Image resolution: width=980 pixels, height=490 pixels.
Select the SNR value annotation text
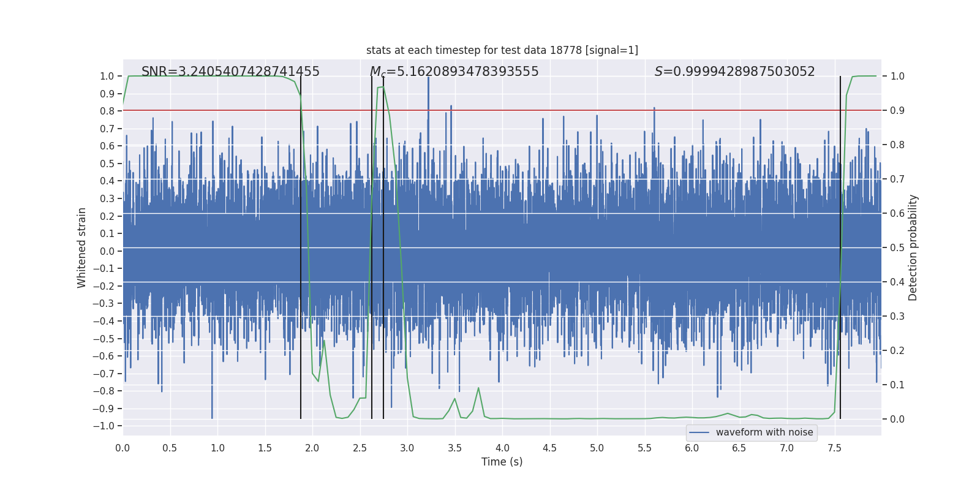[230, 72]
